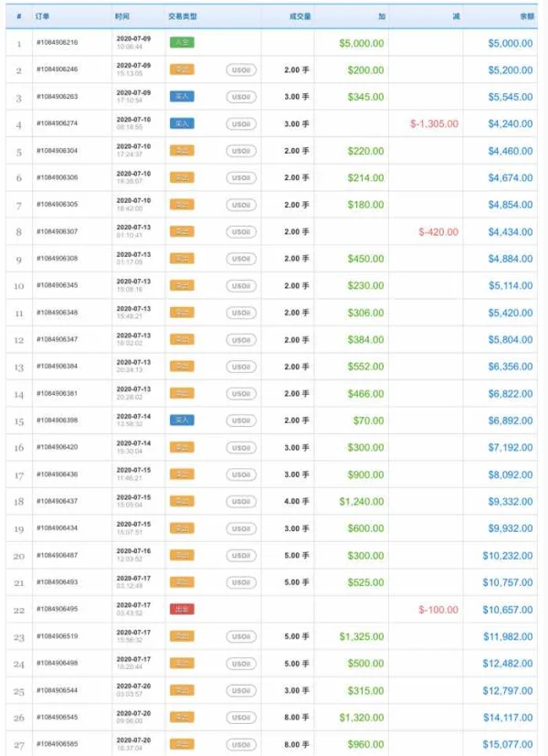Image resolution: width=548 pixels, height=756 pixels.
Task: Click the $15,077.00 balance value
Action: [x=507, y=745]
